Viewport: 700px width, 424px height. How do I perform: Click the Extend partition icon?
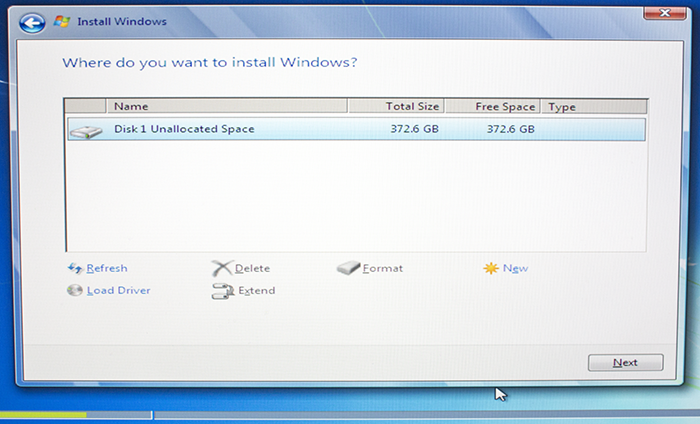222,291
